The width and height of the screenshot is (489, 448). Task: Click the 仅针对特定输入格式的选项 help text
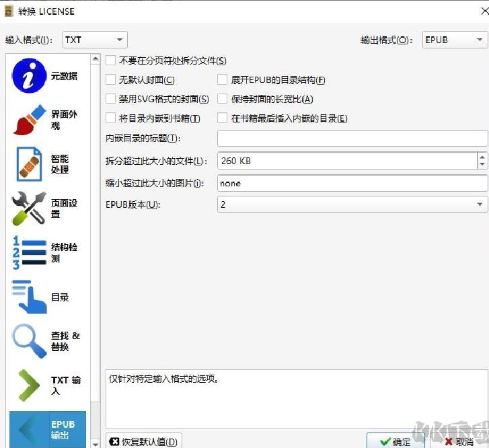pos(163,379)
